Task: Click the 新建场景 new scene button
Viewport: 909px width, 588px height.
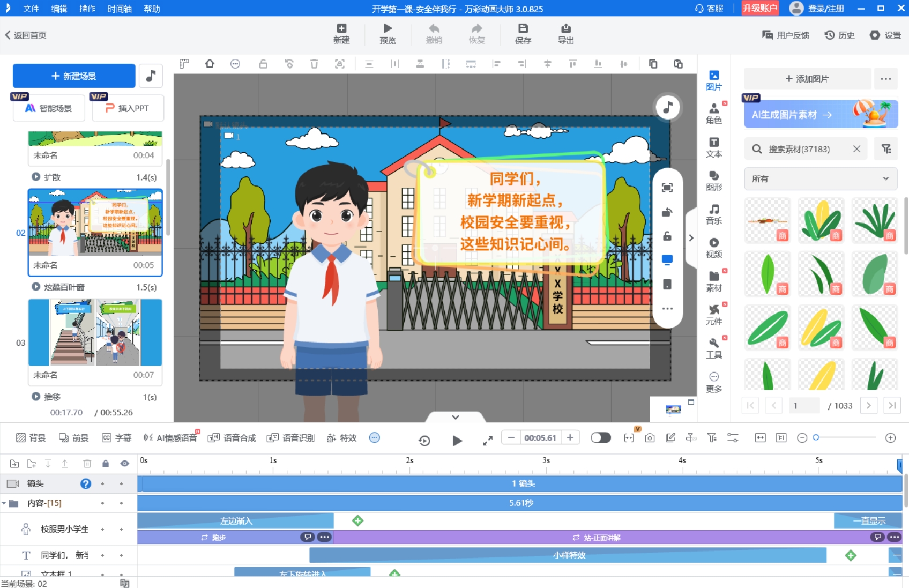Action: [73, 76]
